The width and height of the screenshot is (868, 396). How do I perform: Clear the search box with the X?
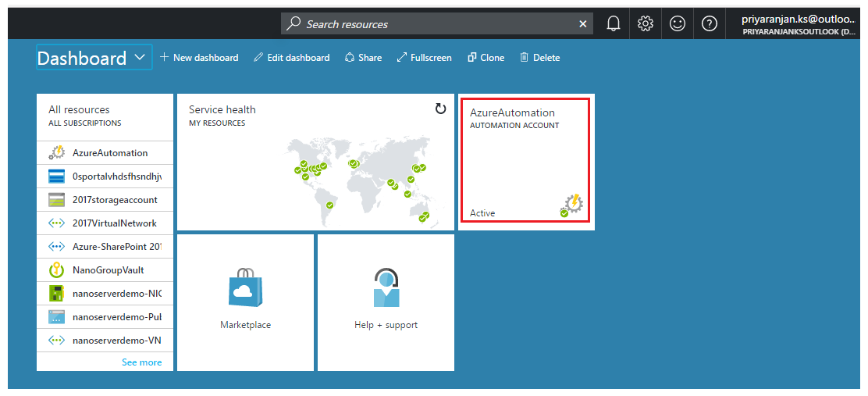(582, 23)
